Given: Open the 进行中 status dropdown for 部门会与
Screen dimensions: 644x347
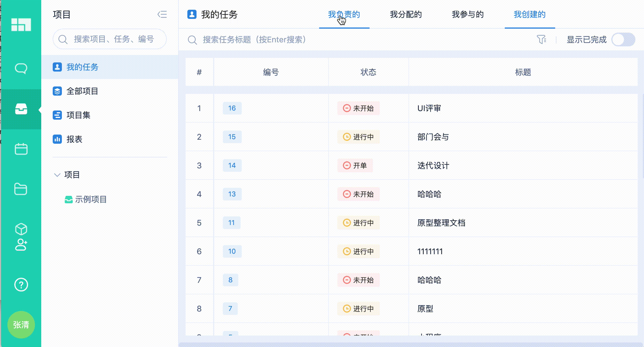Looking at the screenshot, I should click(x=358, y=137).
